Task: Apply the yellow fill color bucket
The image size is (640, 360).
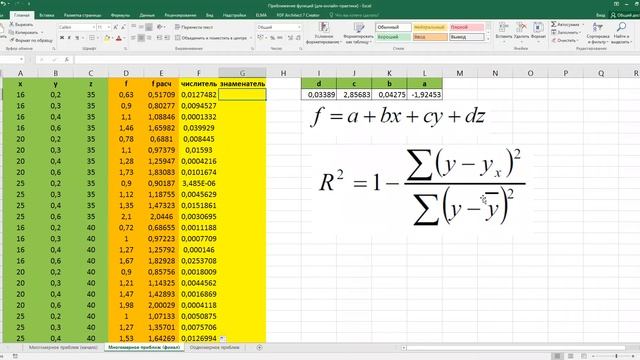Action: [107, 38]
